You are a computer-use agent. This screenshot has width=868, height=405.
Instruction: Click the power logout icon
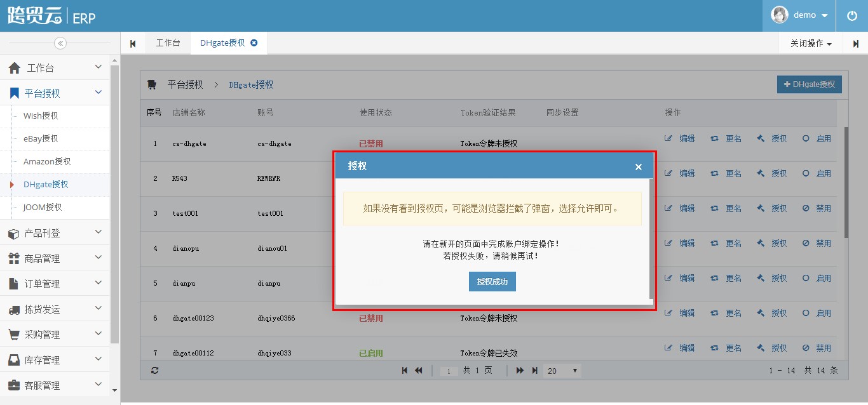[x=852, y=15]
